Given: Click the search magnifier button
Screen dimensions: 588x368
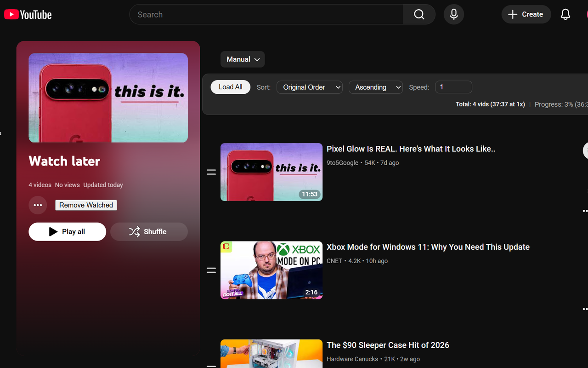Looking at the screenshot, I should click(x=419, y=14).
